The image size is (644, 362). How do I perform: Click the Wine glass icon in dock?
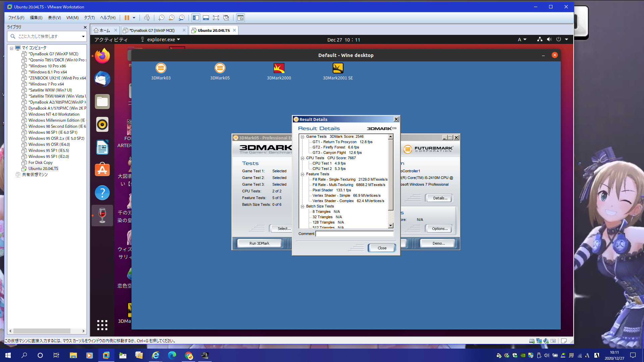click(x=102, y=216)
